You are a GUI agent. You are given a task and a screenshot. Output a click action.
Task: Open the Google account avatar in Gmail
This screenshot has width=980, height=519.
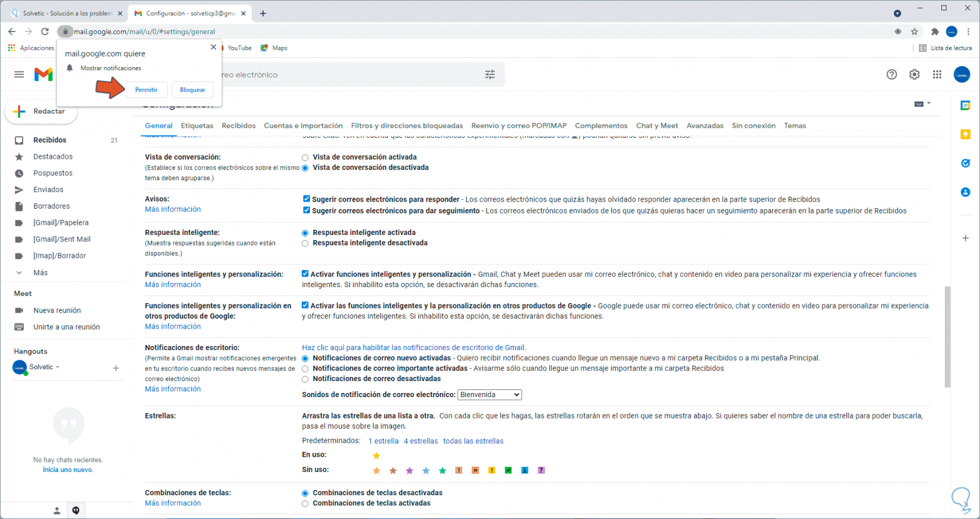[962, 74]
